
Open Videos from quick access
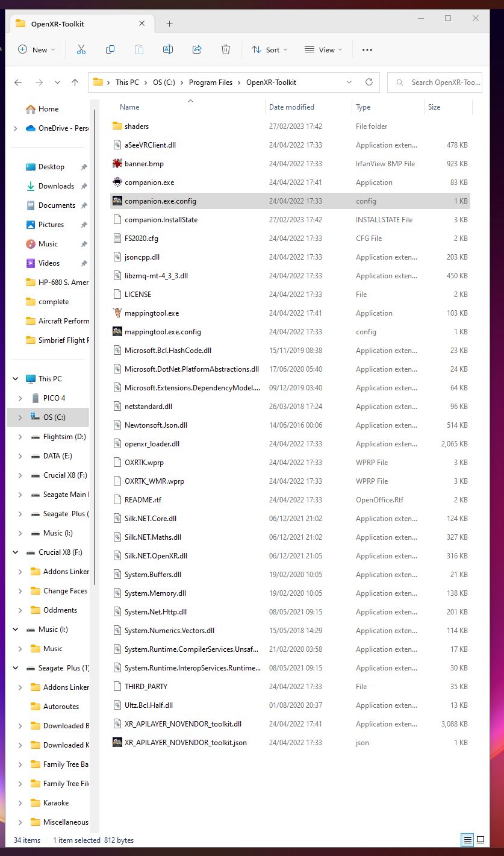[x=49, y=263]
